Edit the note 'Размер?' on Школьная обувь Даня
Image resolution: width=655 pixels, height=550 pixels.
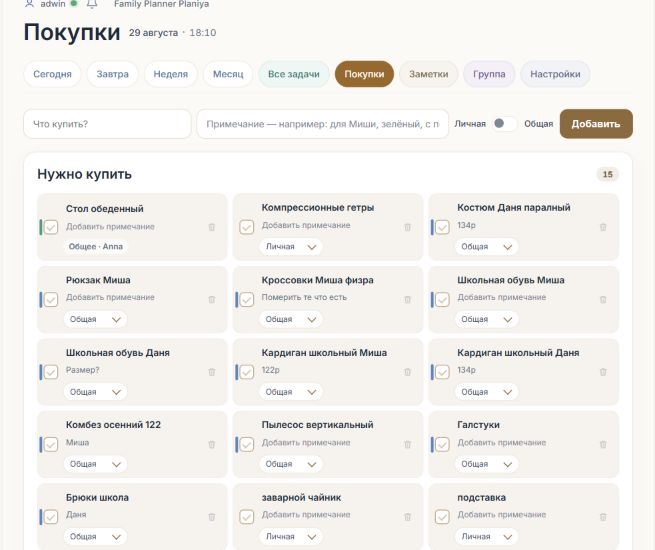click(x=82, y=370)
